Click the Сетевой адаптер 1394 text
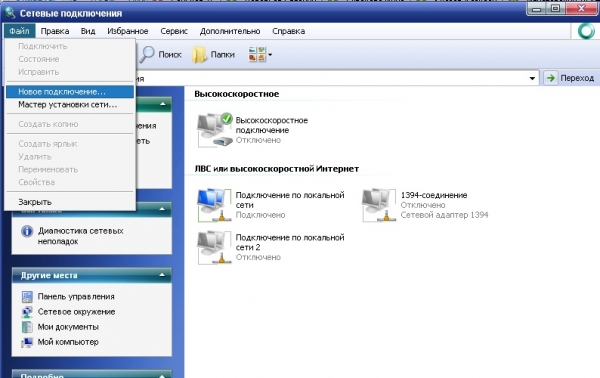Screen dimensions: 600x378 pos(444,215)
